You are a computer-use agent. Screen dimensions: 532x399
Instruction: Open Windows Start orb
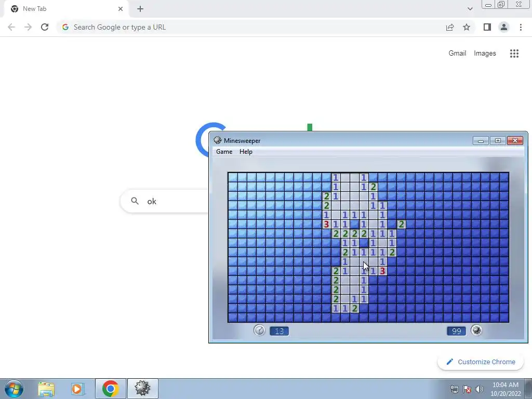14,389
